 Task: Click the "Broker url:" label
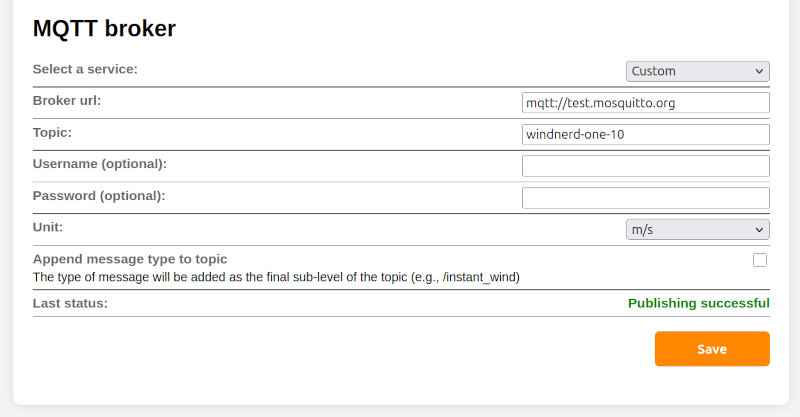coord(67,100)
